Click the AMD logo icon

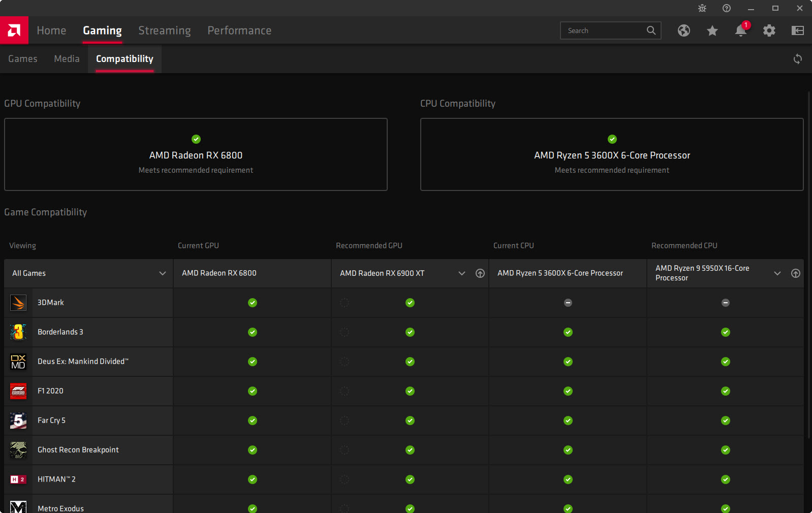point(14,30)
